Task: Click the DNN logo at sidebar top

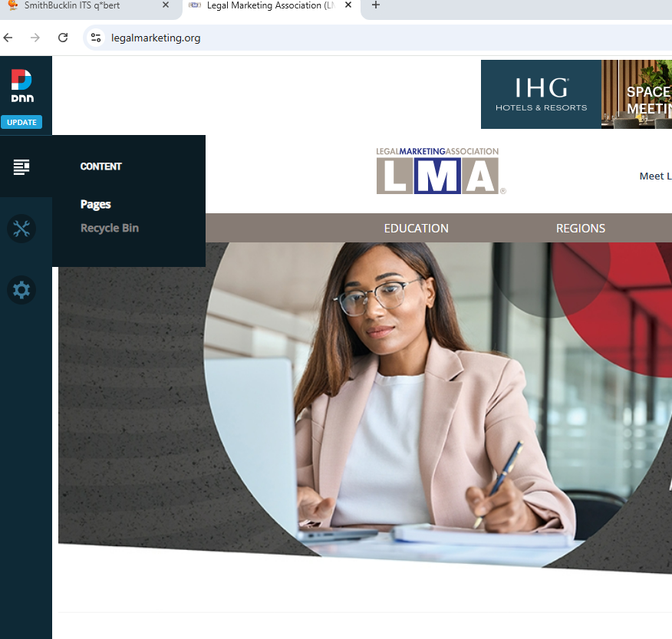Action: (x=22, y=86)
